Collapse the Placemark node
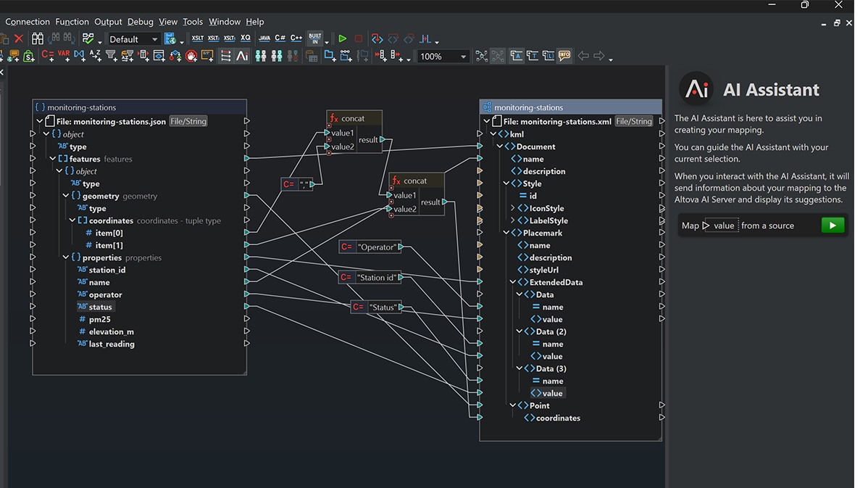 coord(506,233)
